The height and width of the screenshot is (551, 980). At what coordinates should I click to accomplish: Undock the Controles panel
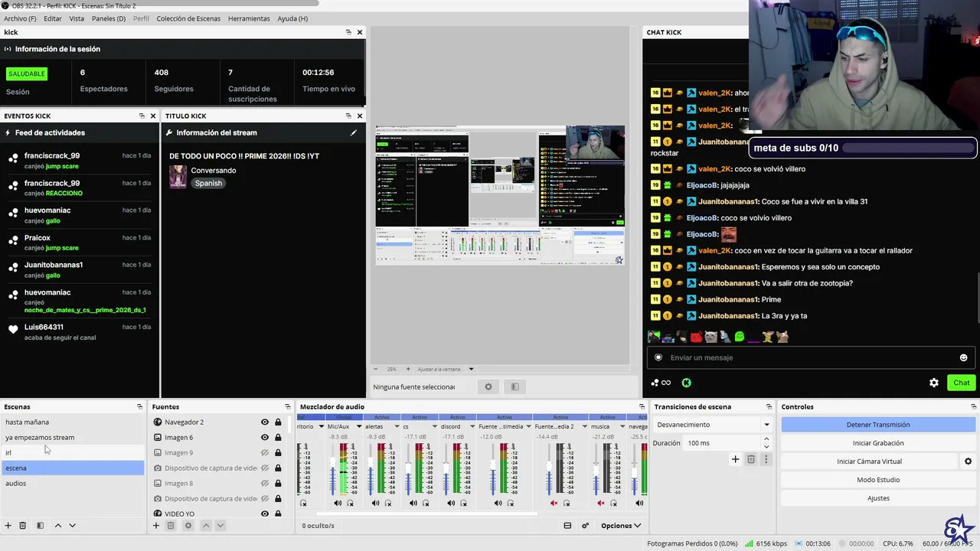tap(972, 406)
